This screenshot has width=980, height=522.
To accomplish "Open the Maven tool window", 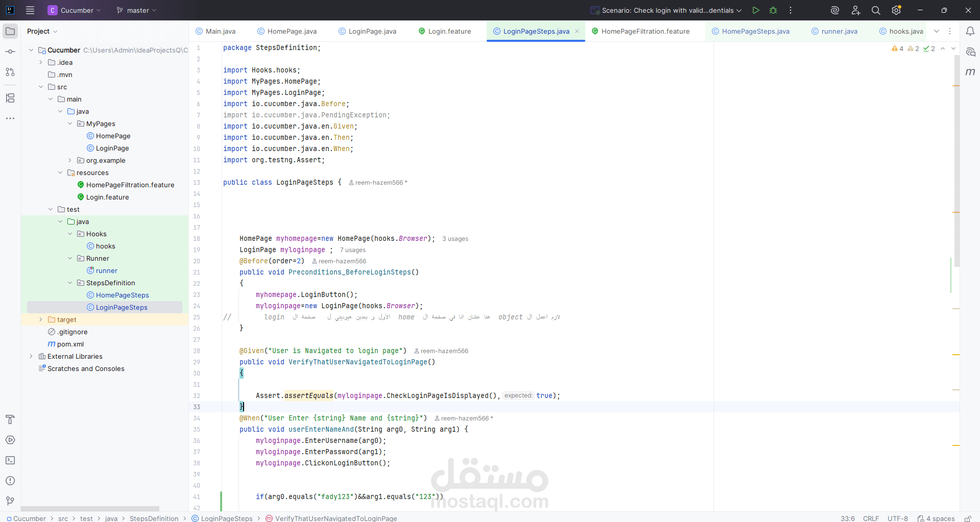I will (x=970, y=72).
